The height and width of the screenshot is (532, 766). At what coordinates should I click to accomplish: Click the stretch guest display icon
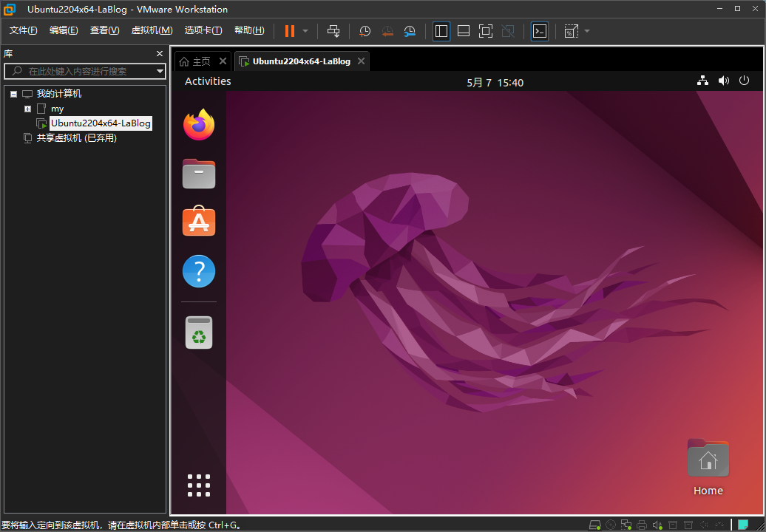click(x=571, y=31)
